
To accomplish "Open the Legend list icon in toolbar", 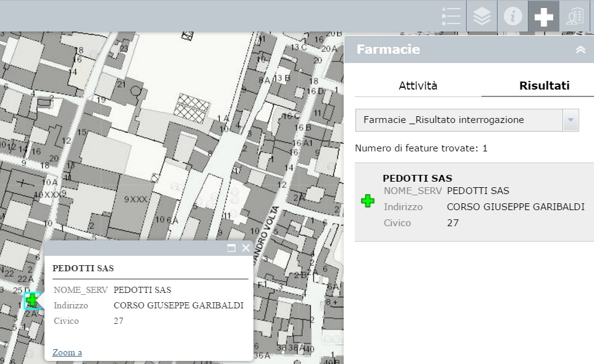I will (451, 16).
